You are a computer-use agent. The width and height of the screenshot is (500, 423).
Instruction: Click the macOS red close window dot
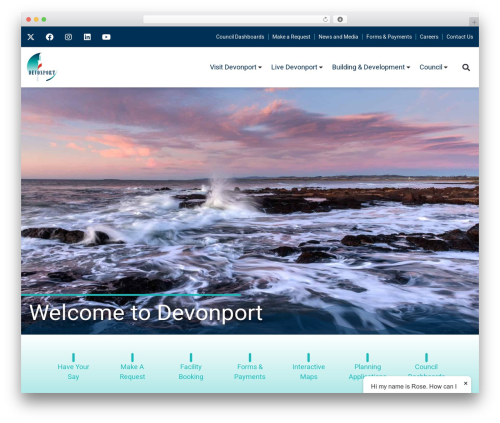[x=29, y=20]
